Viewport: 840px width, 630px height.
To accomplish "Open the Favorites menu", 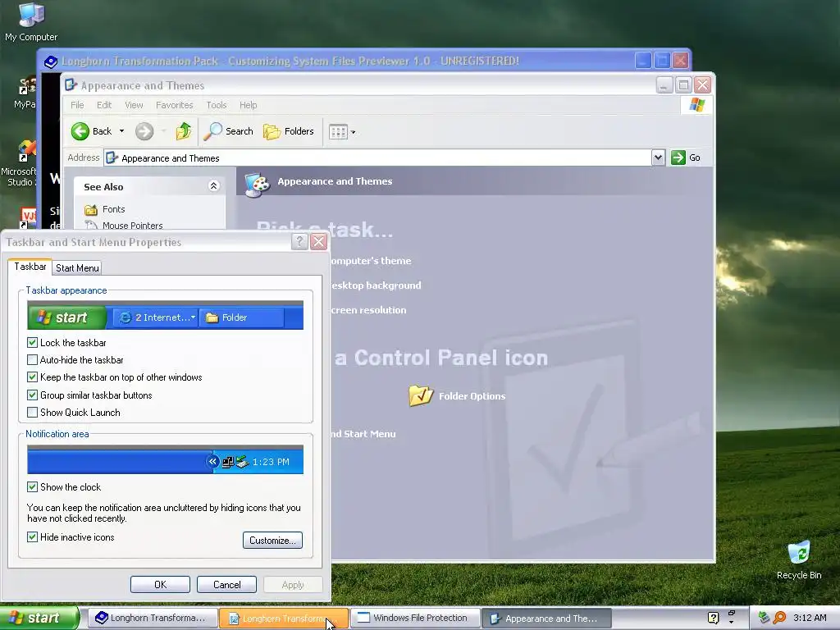I will pyautogui.click(x=174, y=105).
